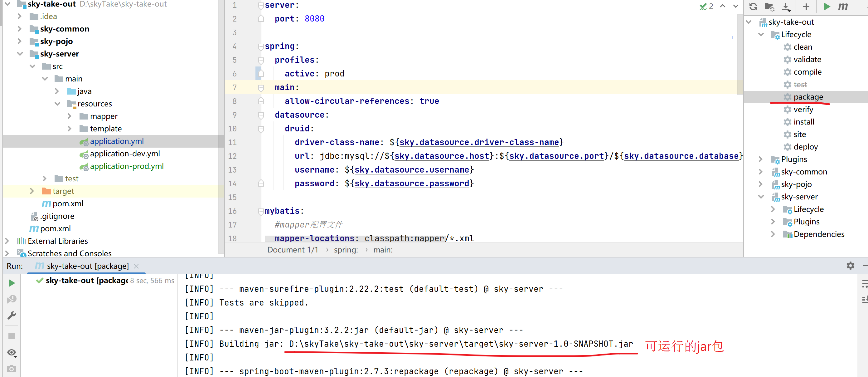
Task: Toggle the soft-wrap icon at console right
Action: click(x=865, y=284)
